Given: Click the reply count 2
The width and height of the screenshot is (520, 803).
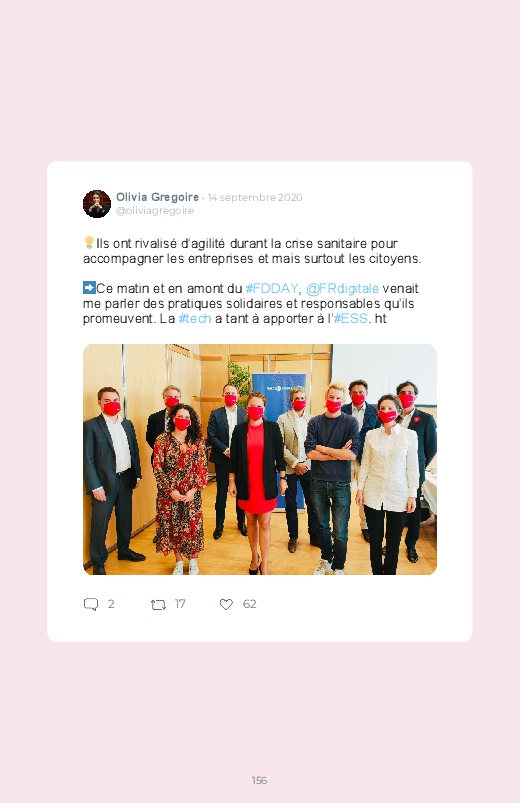Looking at the screenshot, I should click(111, 604).
